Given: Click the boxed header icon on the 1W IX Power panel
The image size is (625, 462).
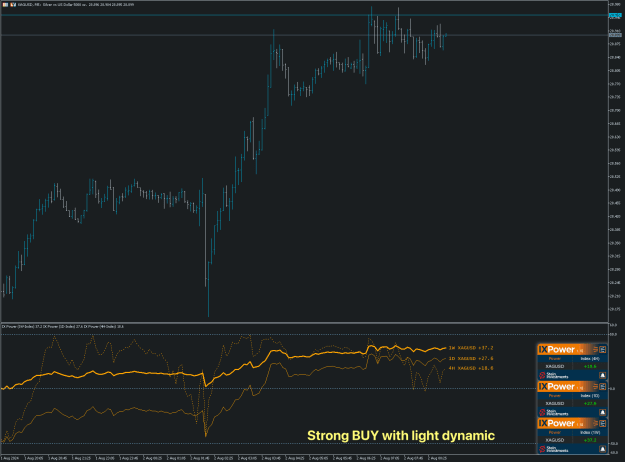Looking at the screenshot, I should pyautogui.click(x=603, y=423).
